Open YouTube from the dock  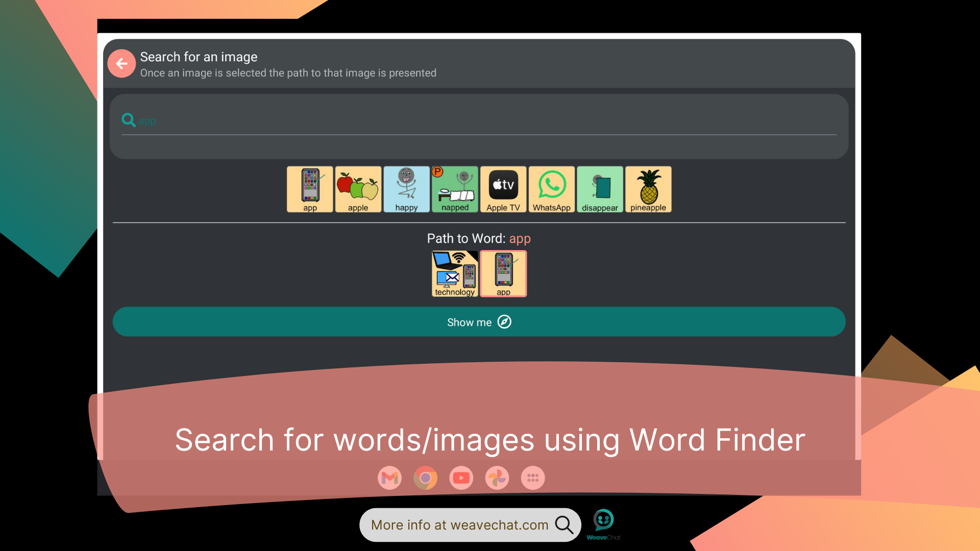pyautogui.click(x=461, y=478)
